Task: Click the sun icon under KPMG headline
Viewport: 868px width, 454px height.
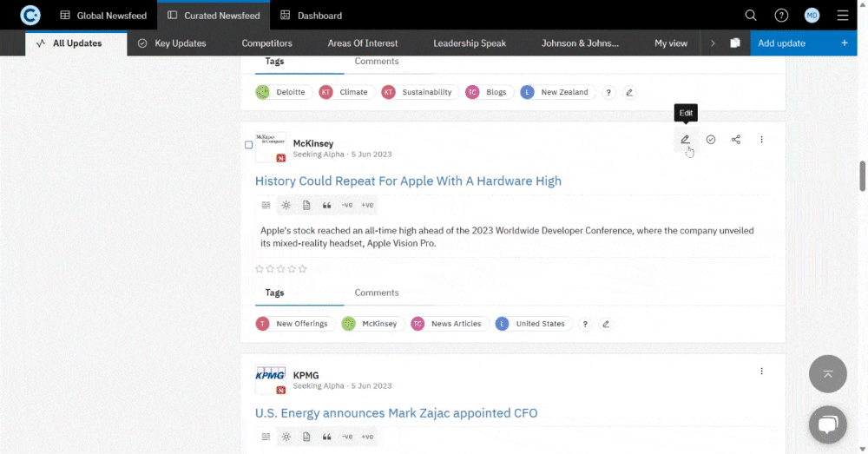Action: point(286,437)
